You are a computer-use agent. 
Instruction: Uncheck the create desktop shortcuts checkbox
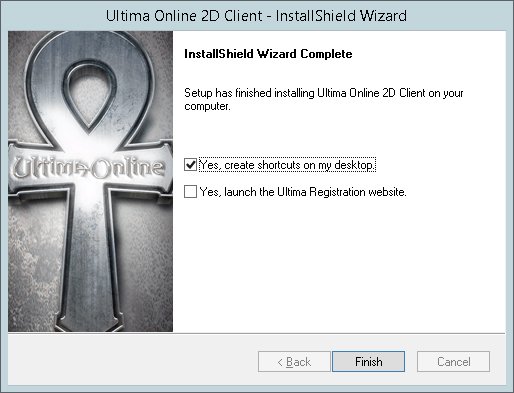(190, 165)
